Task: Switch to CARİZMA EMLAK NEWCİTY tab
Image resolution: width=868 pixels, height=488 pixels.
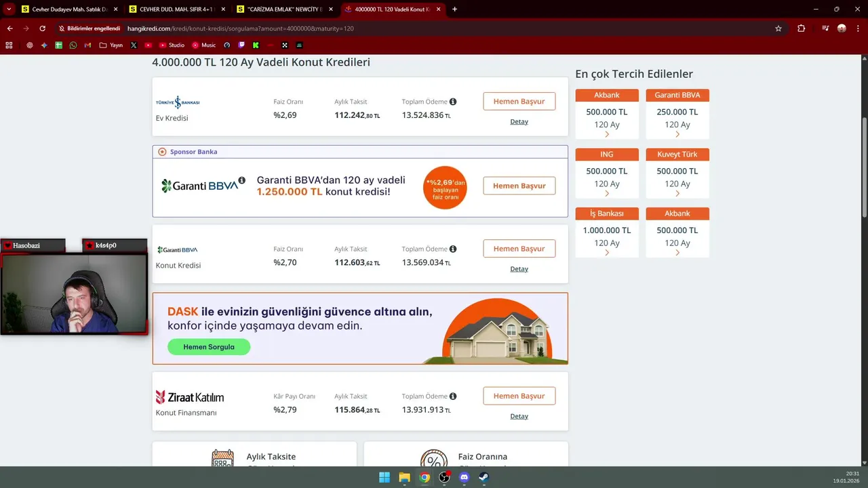Action: coord(285,9)
